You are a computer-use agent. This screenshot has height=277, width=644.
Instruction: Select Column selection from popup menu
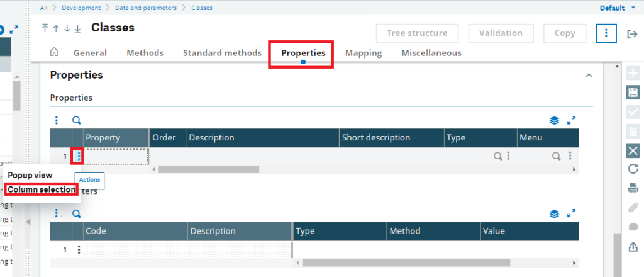[x=42, y=189]
